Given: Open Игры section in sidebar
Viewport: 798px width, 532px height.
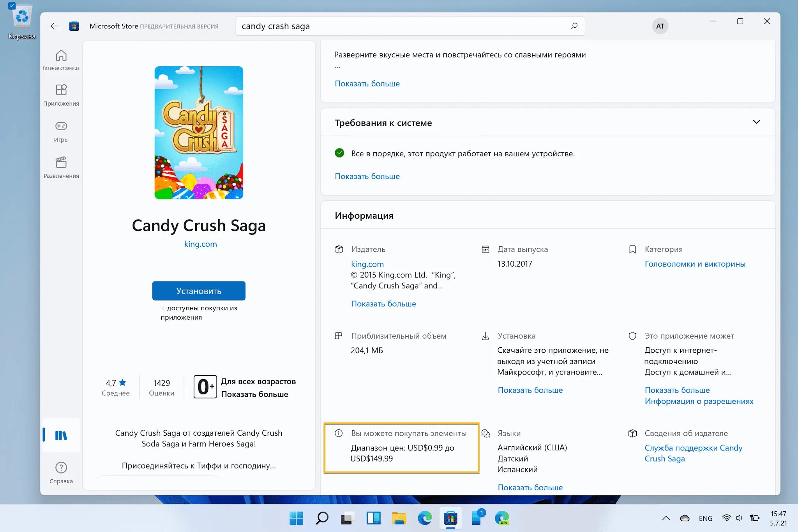Looking at the screenshot, I should tap(61, 131).
